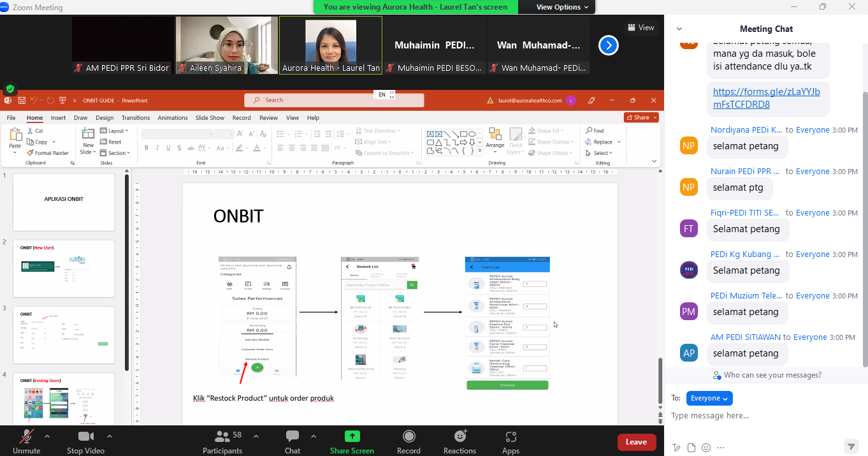This screenshot has height=456, width=868.
Task: Click the Reset slide command
Action: [x=111, y=142]
